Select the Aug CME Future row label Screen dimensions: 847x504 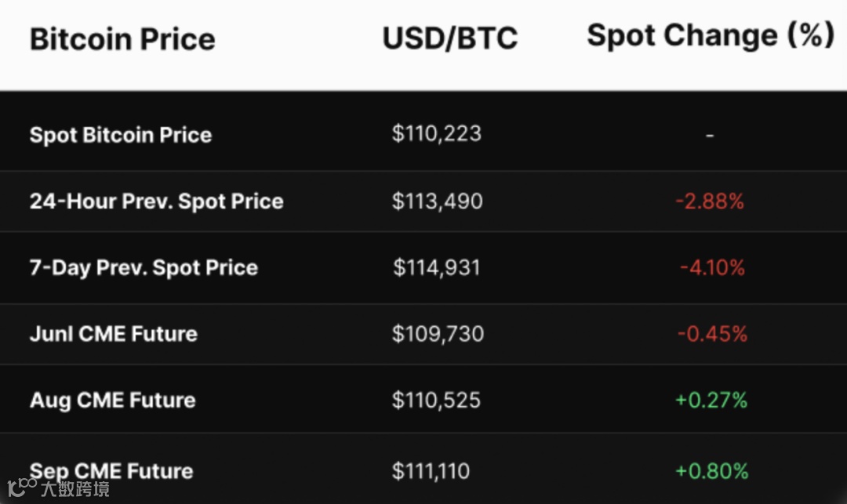coord(113,401)
